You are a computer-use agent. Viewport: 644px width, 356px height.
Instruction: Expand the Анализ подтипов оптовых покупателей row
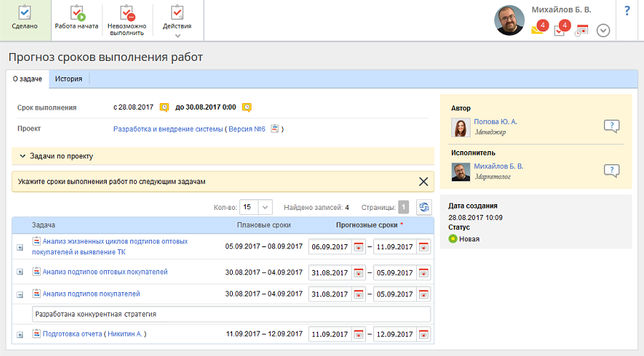[x=20, y=272]
